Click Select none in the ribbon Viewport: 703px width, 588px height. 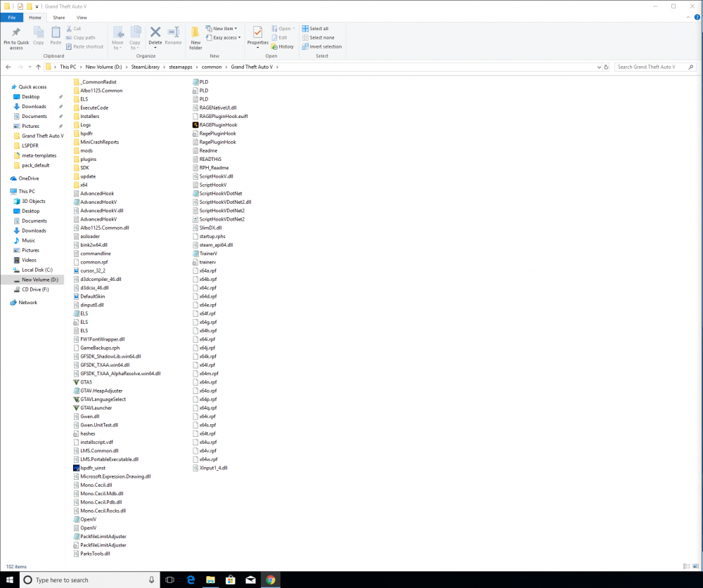point(318,37)
